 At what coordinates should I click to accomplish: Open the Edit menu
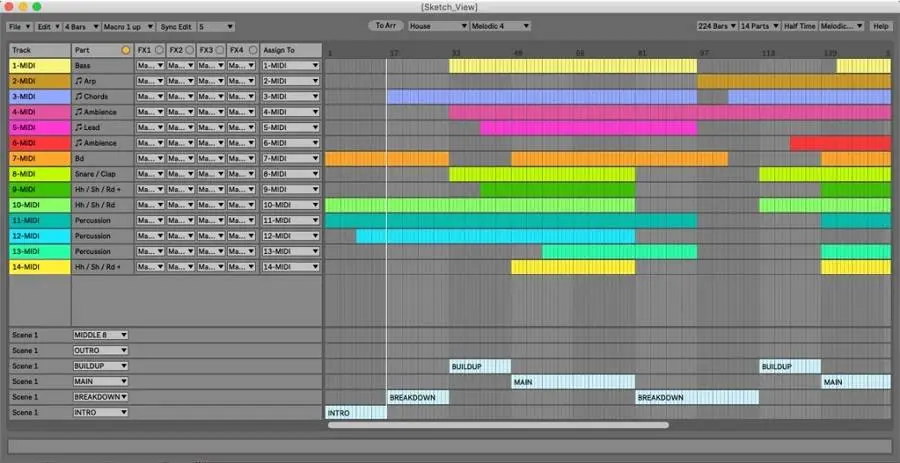[48, 27]
